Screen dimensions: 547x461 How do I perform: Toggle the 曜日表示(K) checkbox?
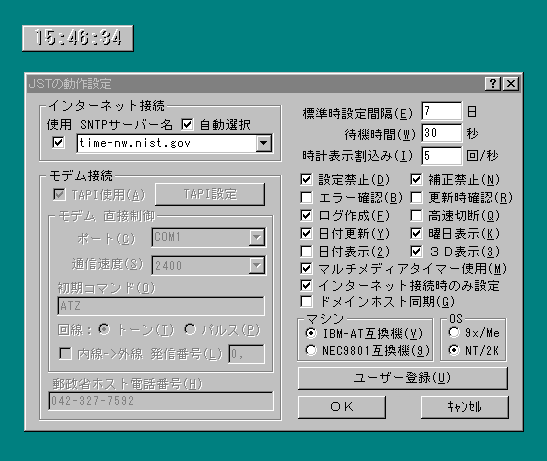(x=416, y=233)
